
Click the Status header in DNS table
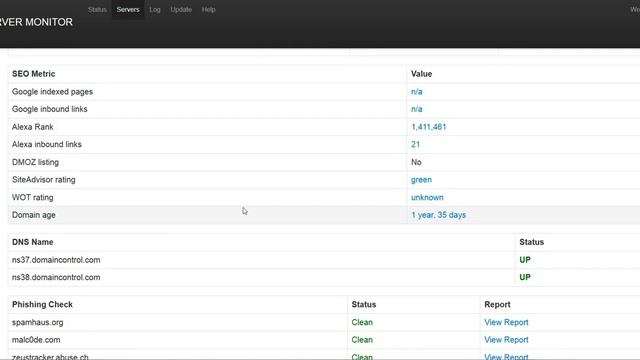click(531, 242)
